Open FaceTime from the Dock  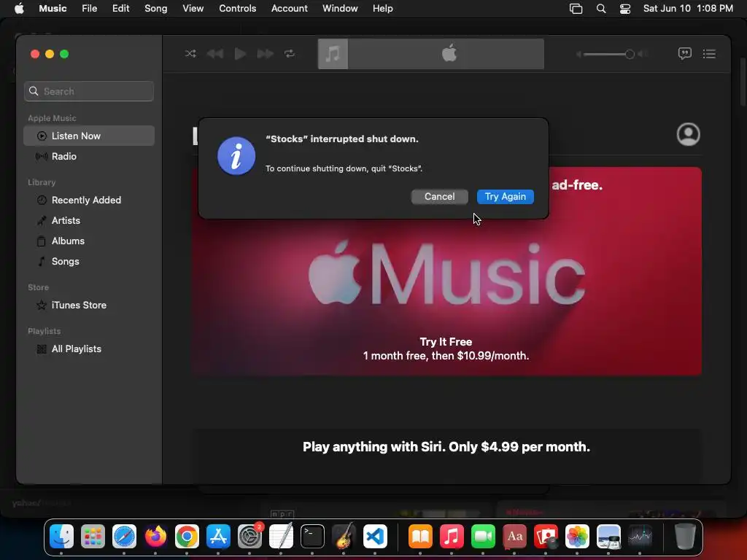click(483, 537)
